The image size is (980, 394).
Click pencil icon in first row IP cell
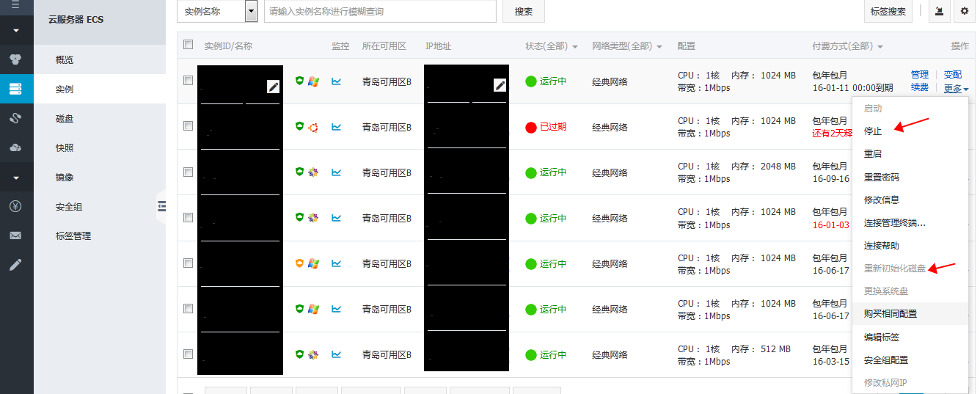[x=500, y=85]
